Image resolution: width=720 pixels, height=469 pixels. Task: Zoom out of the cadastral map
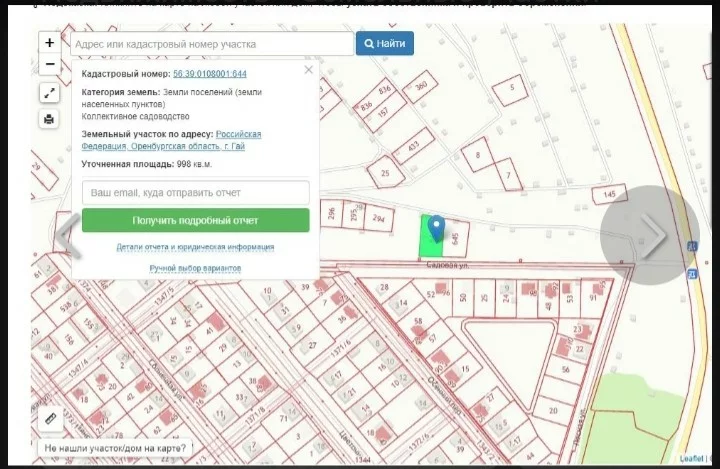(x=50, y=65)
